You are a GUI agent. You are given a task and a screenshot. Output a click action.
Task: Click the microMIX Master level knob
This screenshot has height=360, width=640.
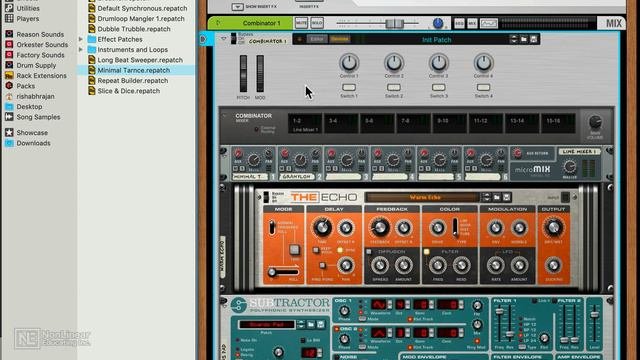point(569,167)
